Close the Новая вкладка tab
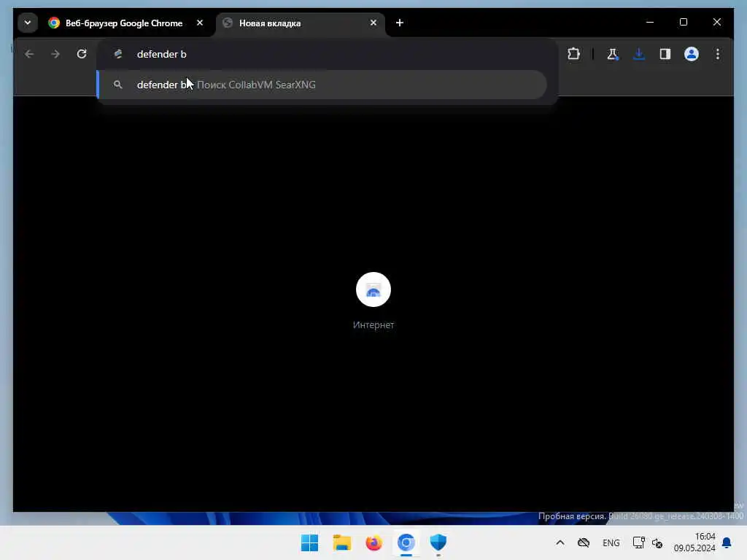Viewport: 747px width, 560px height. [373, 23]
